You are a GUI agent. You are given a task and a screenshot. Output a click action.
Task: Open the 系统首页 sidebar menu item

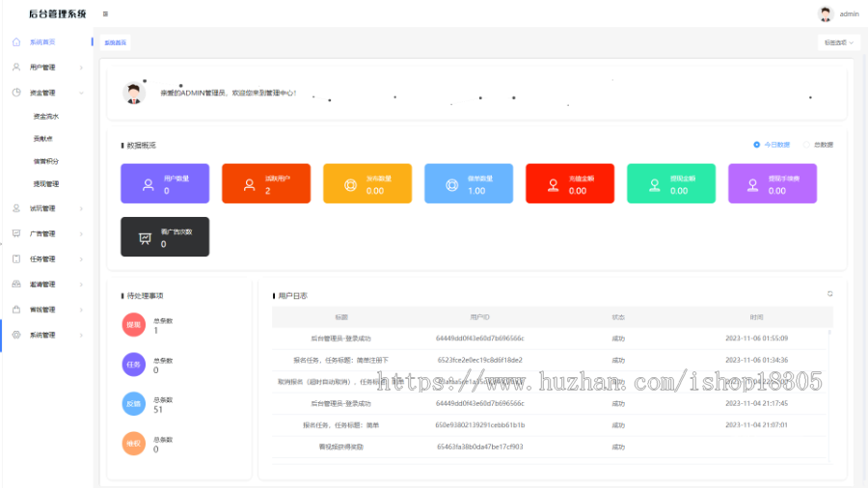coord(46,42)
